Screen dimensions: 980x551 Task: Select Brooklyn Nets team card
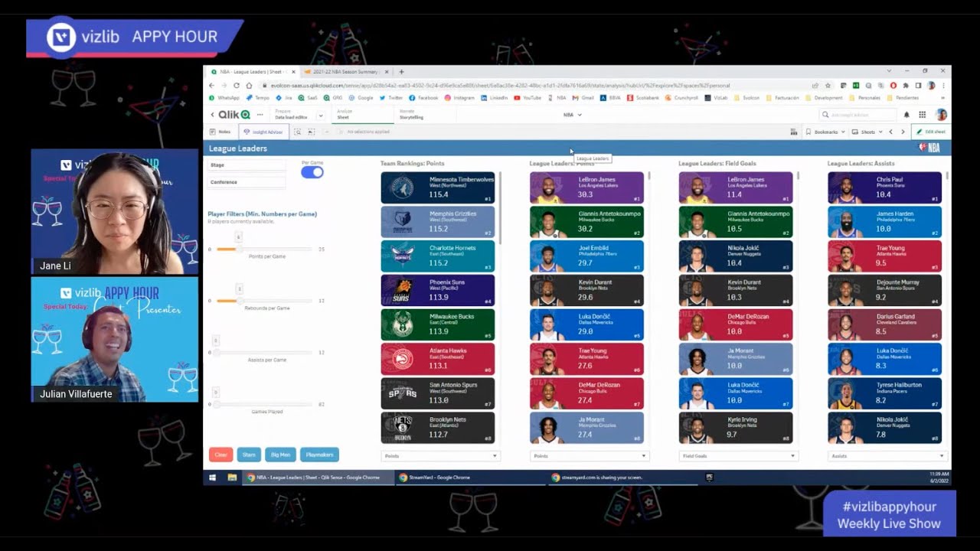(x=437, y=427)
